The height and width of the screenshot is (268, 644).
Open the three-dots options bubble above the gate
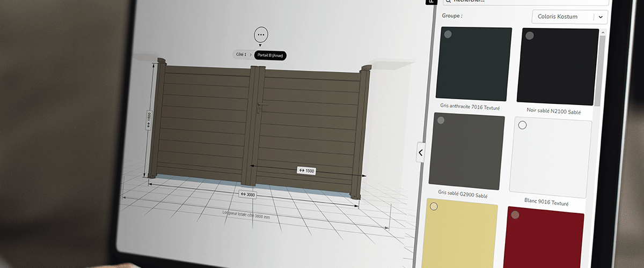pyautogui.click(x=261, y=34)
